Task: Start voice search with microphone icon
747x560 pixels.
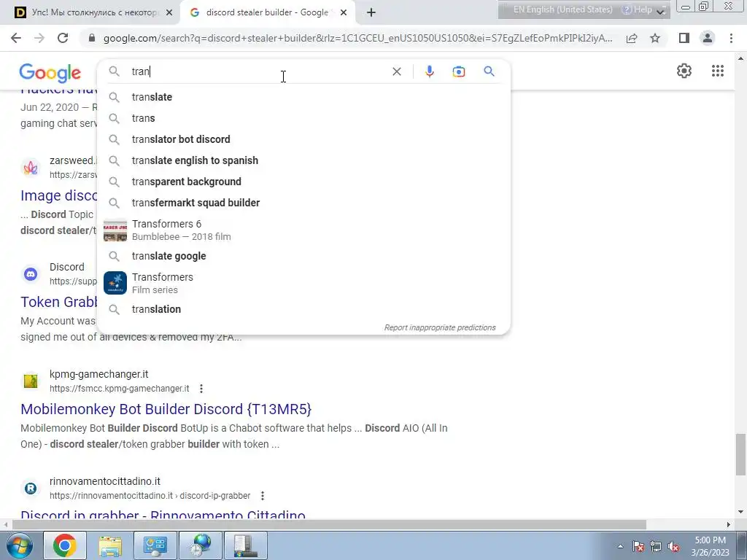Action: coord(429,71)
